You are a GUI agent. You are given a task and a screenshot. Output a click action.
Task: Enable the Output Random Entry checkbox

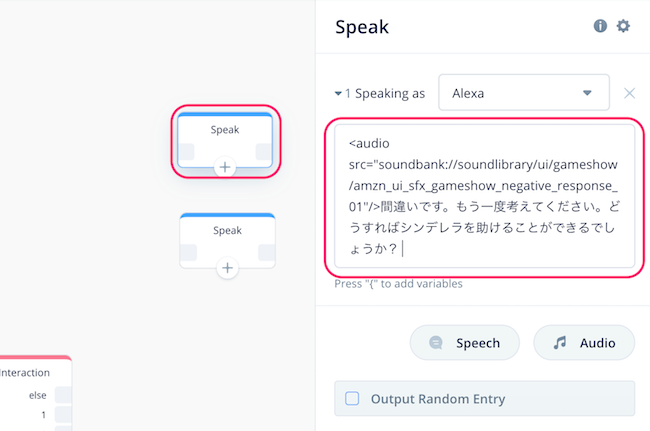click(352, 399)
